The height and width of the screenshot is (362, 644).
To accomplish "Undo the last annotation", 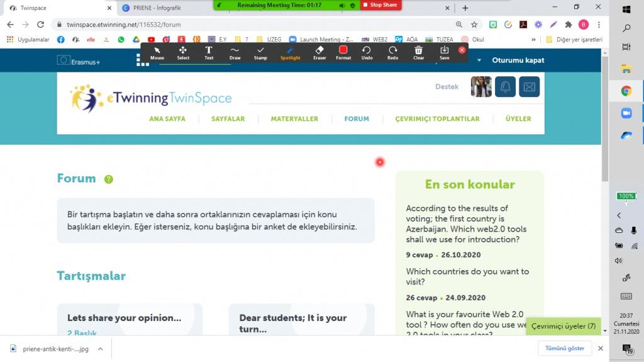I will pos(367,53).
